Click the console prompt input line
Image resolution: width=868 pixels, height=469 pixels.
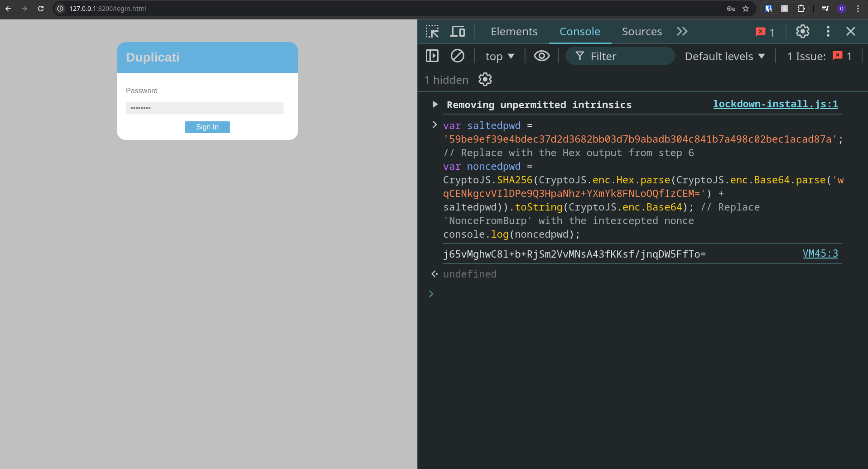click(643, 294)
